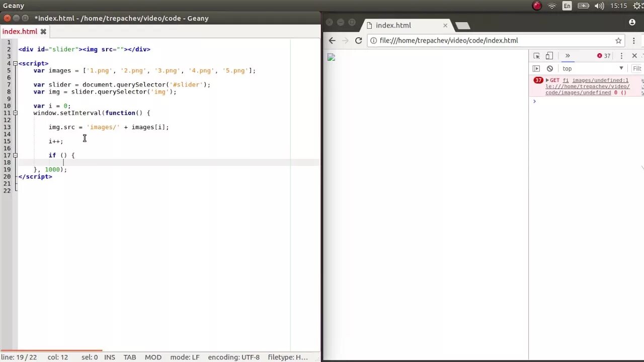This screenshot has width=644, height=362.
Task: Open DevTools customize three-dot menu
Action: (x=622, y=56)
